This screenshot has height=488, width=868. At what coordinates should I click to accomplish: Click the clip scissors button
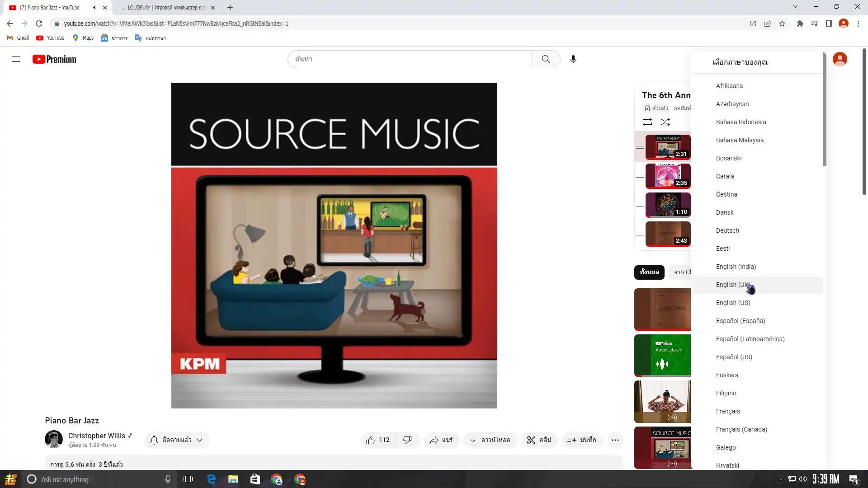coord(539,440)
